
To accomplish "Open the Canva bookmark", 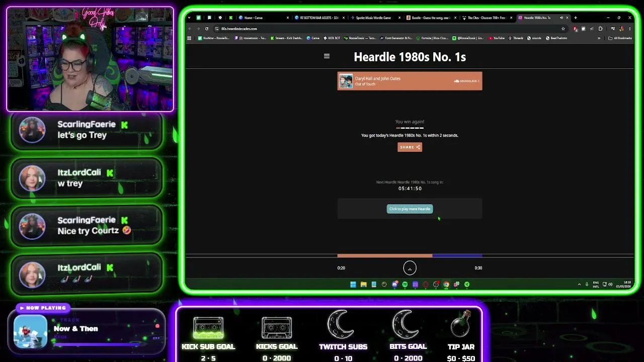I will tap(313, 38).
